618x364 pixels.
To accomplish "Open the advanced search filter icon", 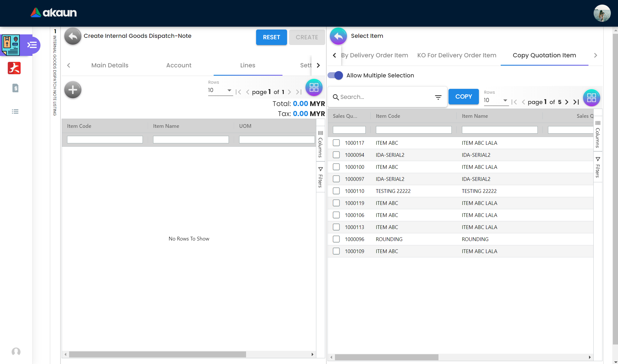I will point(438,97).
